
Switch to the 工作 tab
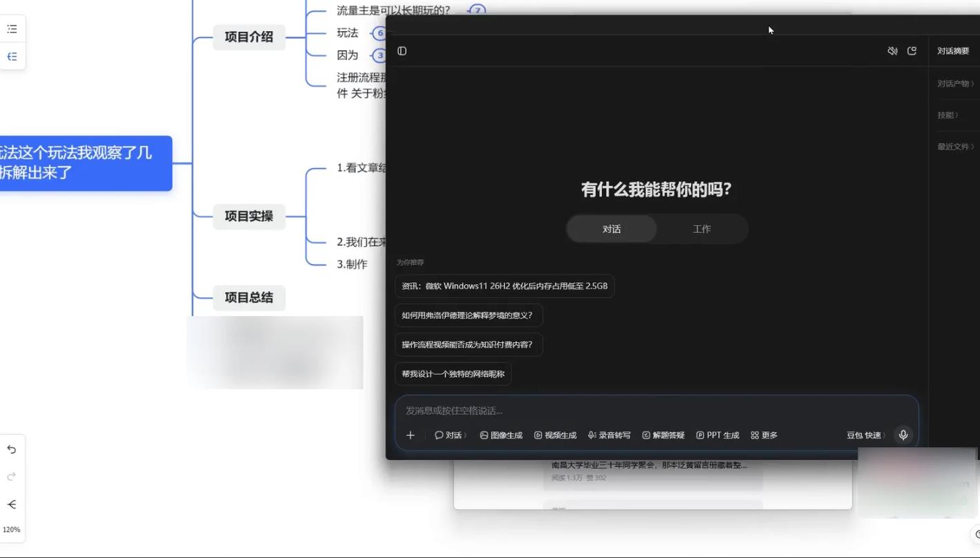coord(701,229)
